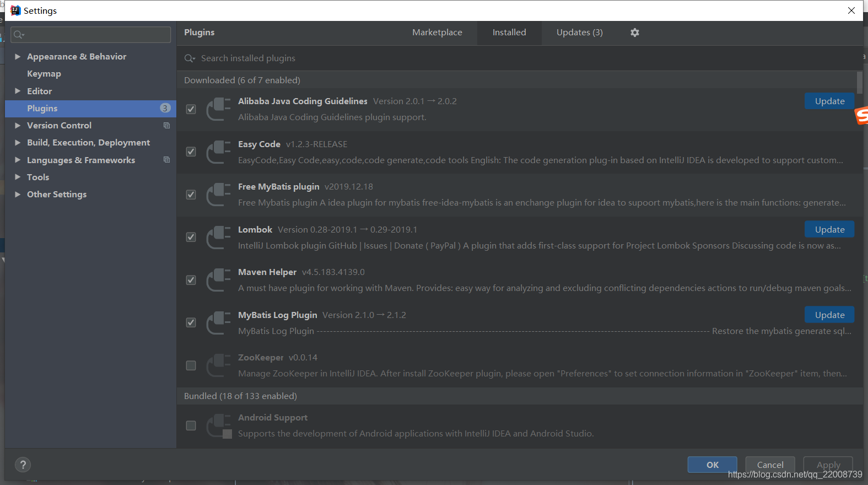Screen dimensions: 868x485
Task: Click the Easy Code plugin icon
Action: click(x=219, y=152)
